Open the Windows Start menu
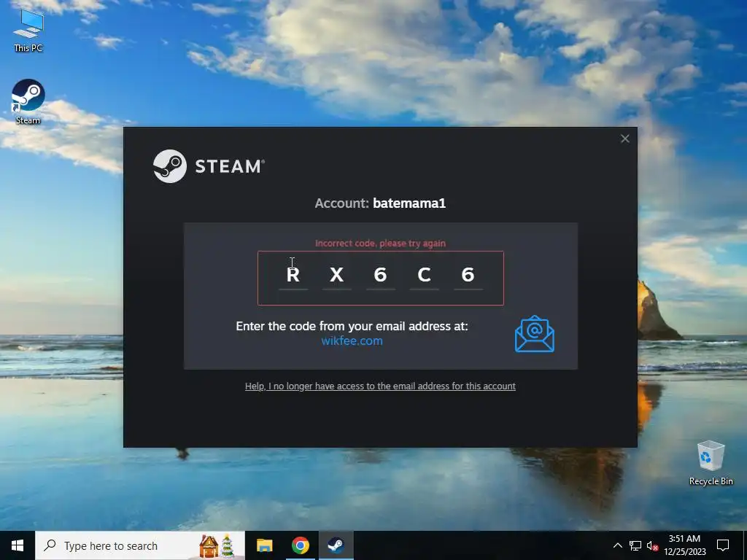The height and width of the screenshot is (560, 747). click(18, 545)
